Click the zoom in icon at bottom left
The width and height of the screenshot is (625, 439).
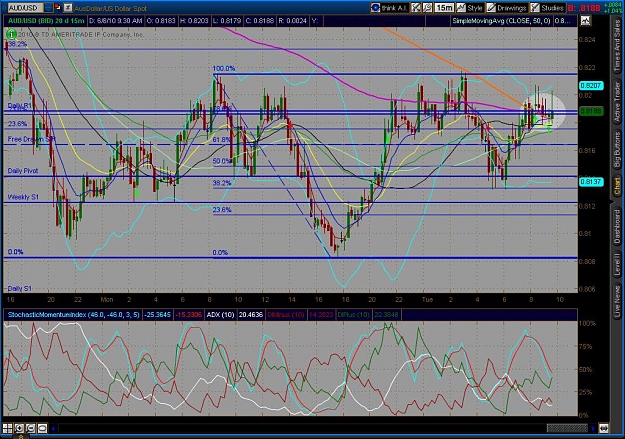pyautogui.click(x=19, y=429)
